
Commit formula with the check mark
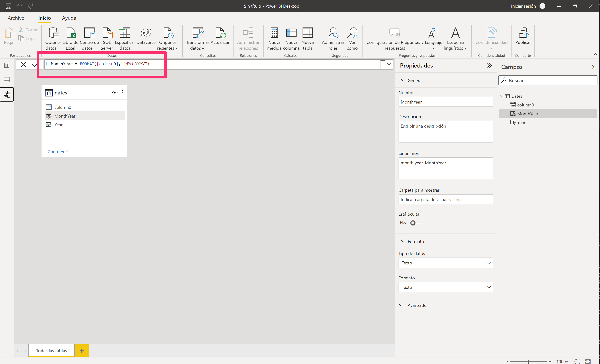pos(34,65)
